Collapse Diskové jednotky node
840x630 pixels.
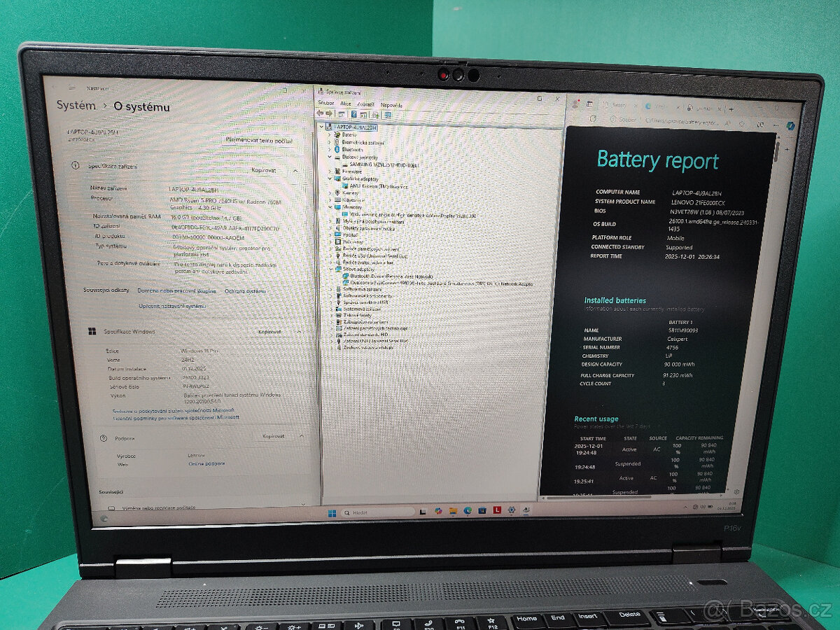[x=329, y=157]
